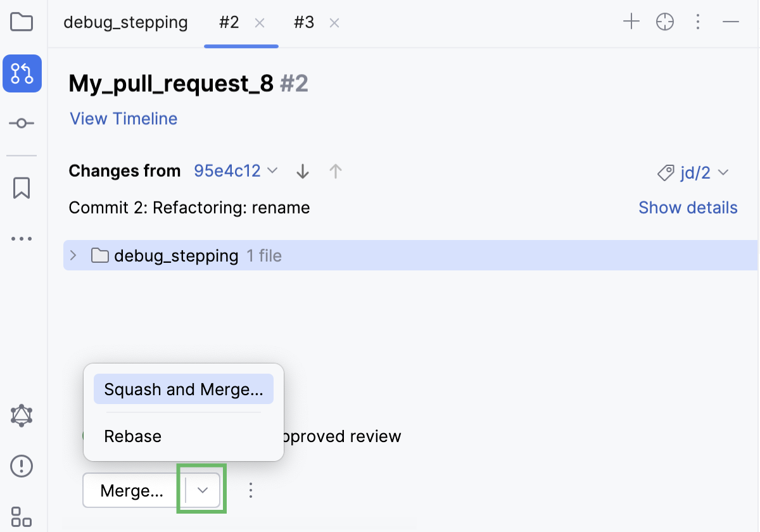The width and height of the screenshot is (760, 532).
Task: Click the down arrow beside commit selector
Action: point(302,171)
